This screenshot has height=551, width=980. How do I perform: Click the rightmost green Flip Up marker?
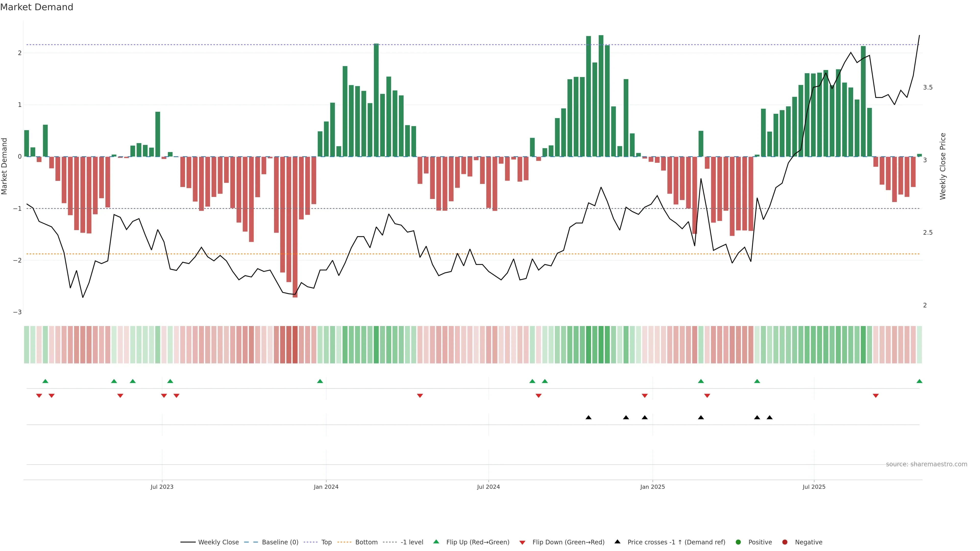coord(919,381)
